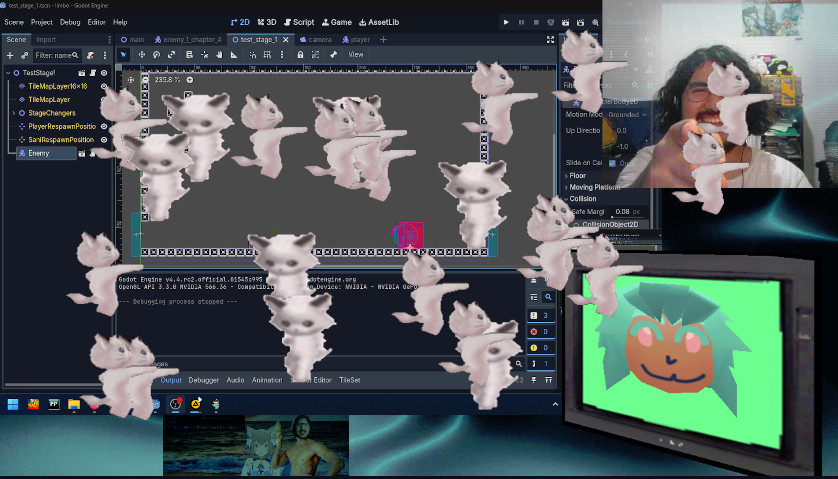838x479 pixels.
Task: Click the instantiate child scene link icon
Action: tap(25, 55)
